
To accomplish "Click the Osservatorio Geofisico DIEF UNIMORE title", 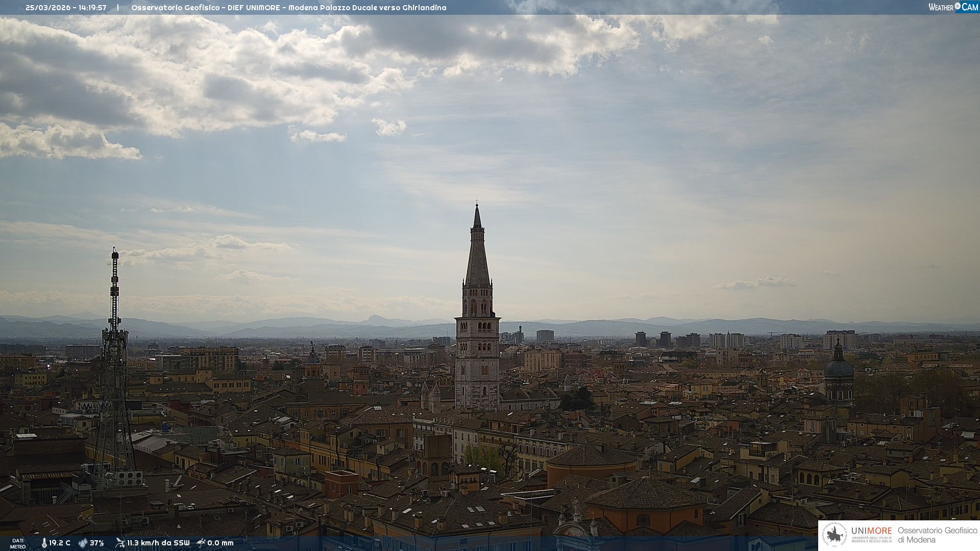I will [x=288, y=8].
